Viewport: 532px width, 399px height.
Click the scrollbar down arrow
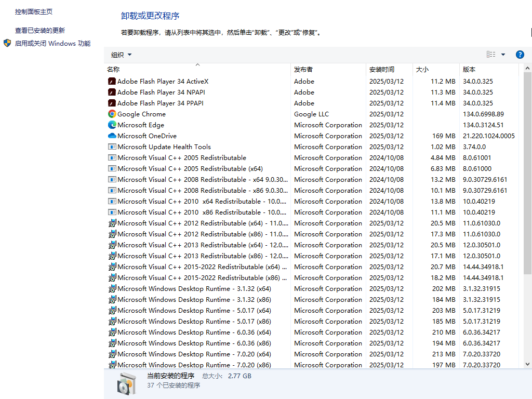point(527,364)
